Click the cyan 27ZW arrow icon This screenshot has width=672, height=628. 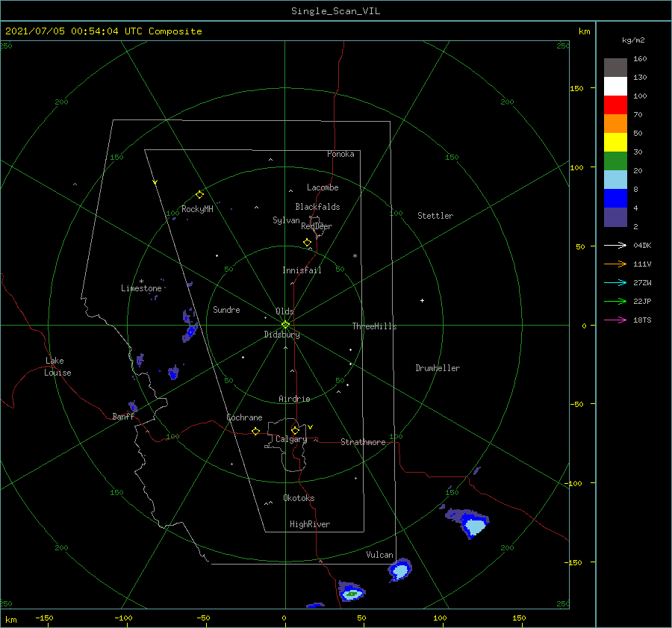click(615, 282)
